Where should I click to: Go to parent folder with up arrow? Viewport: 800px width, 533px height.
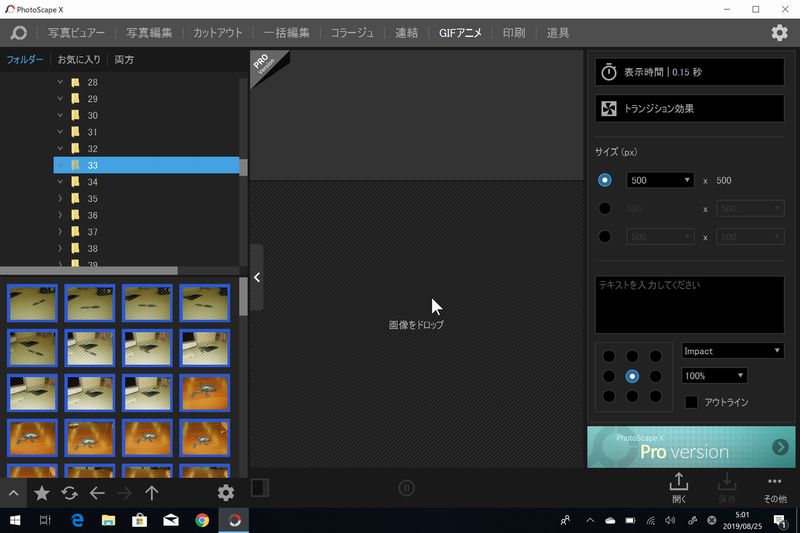pos(152,493)
